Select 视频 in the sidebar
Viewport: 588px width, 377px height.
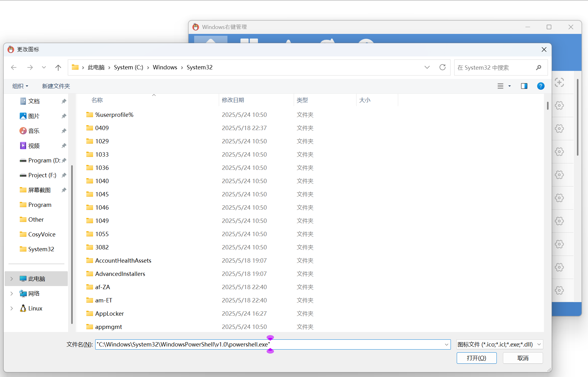coord(34,145)
